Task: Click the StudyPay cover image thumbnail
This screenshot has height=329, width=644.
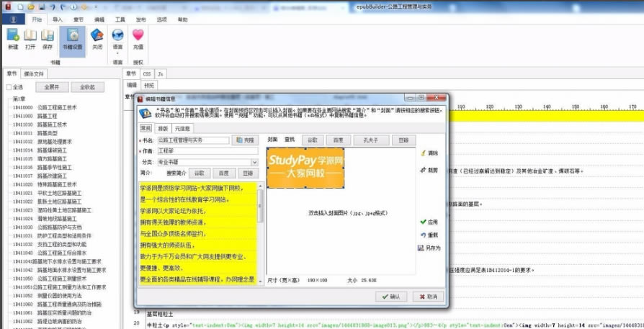Action: [x=305, y=168]
